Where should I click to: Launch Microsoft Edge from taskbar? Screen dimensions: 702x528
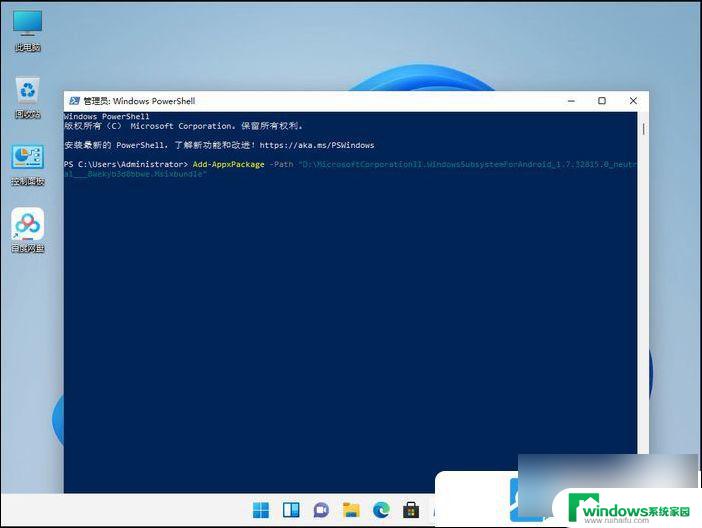(381, 510)
